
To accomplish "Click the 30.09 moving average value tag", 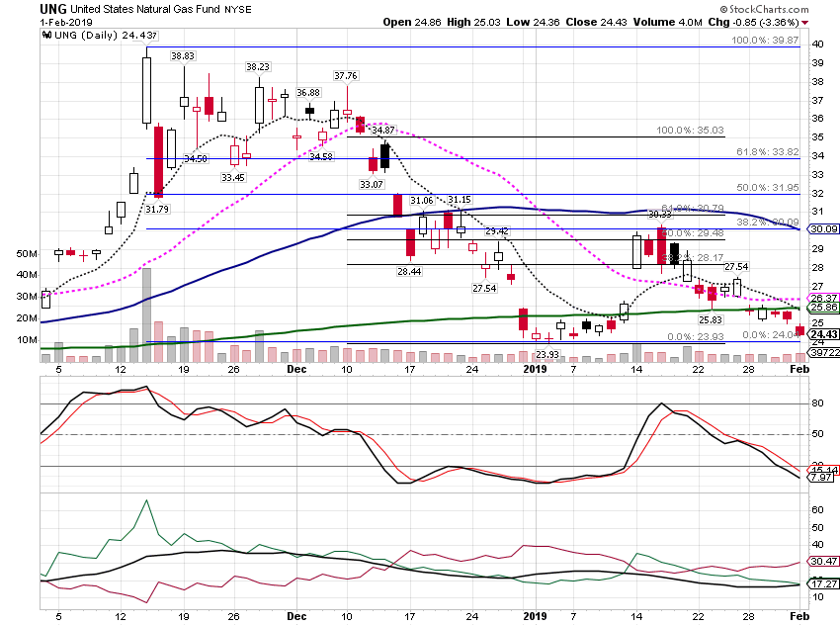I will [824, 228].
